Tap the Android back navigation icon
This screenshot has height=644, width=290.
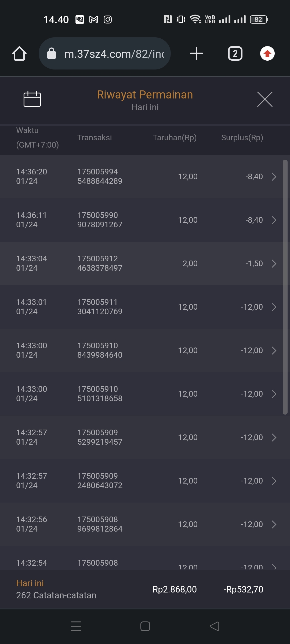click(x=214, y=626)
